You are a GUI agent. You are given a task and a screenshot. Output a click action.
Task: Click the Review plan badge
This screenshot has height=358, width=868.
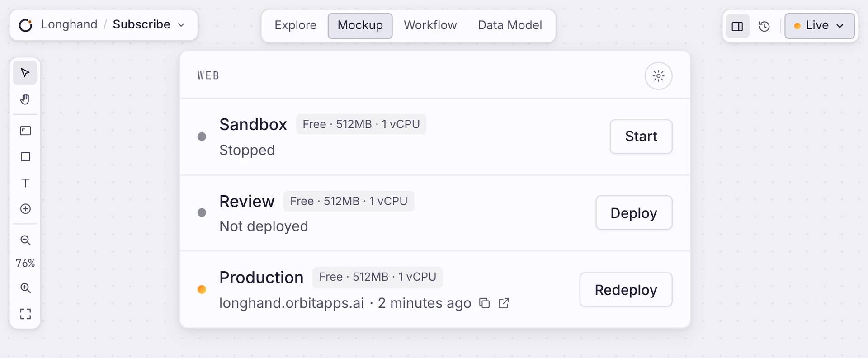tap(349, 201)
